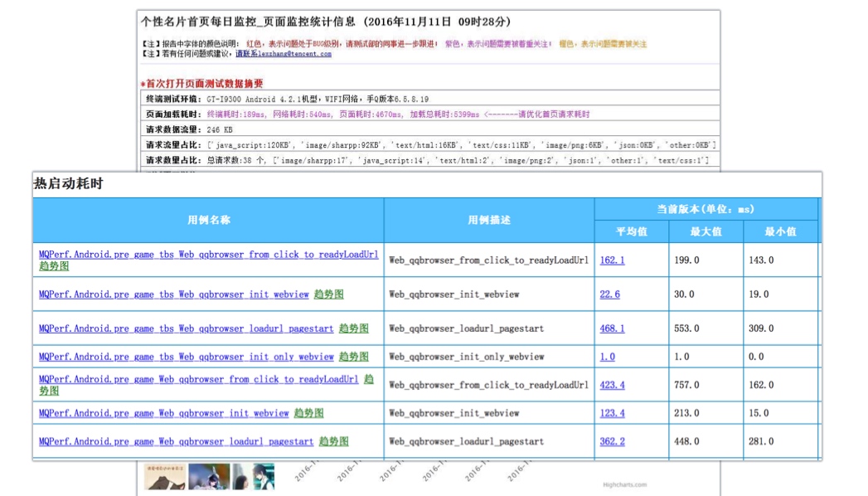Open the blue anime character thumbnail
The width and height of the screenshot is (868, 496).
209,477
